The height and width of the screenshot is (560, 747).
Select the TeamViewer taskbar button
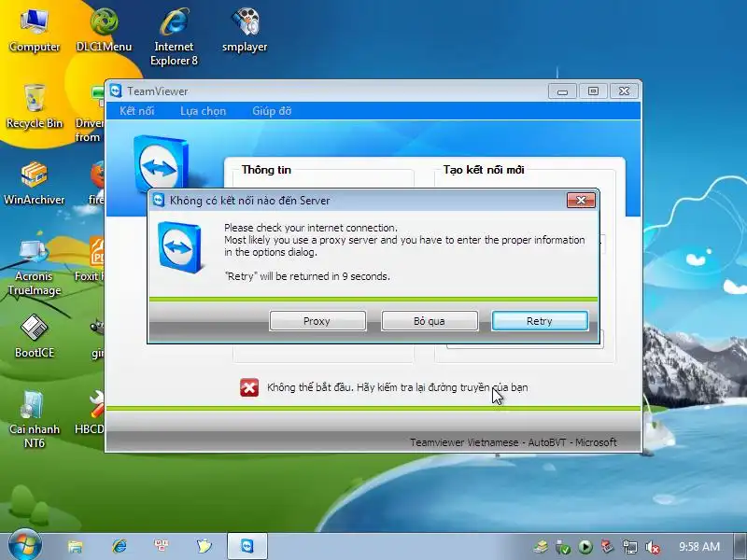coord(247,546)
